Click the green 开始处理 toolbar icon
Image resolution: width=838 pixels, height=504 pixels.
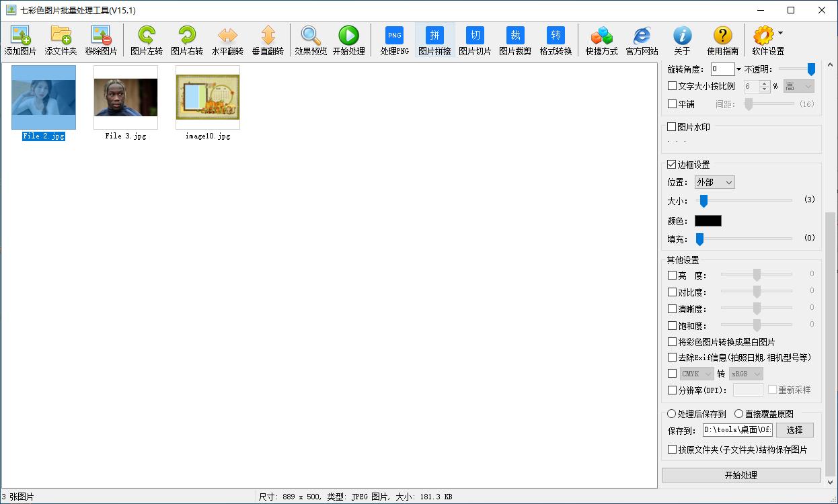click(x=348, y=36)
